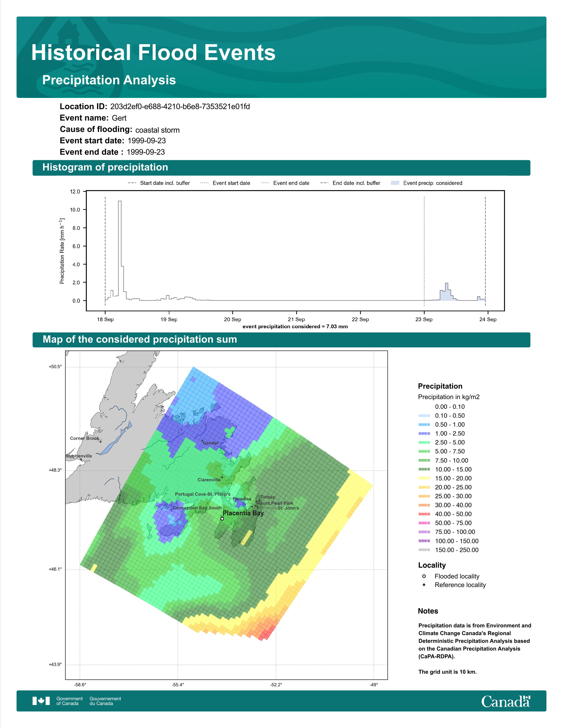563x728 pixels.
Task: Click the Map of the considered precipitation sum header
Action: pyautogui.click(x=281, y=340)
